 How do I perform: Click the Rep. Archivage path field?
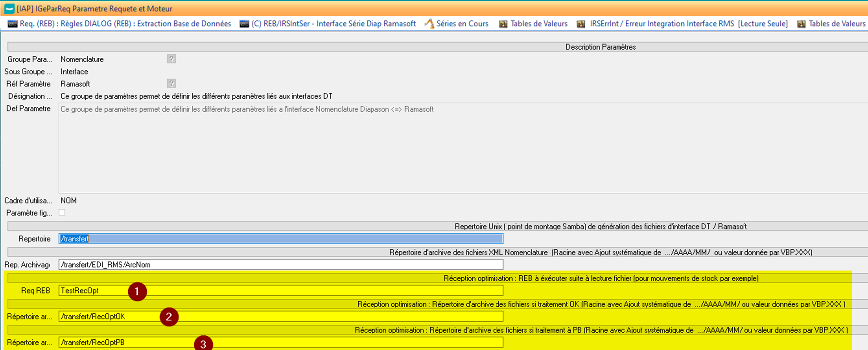click(x=281, y=265)
